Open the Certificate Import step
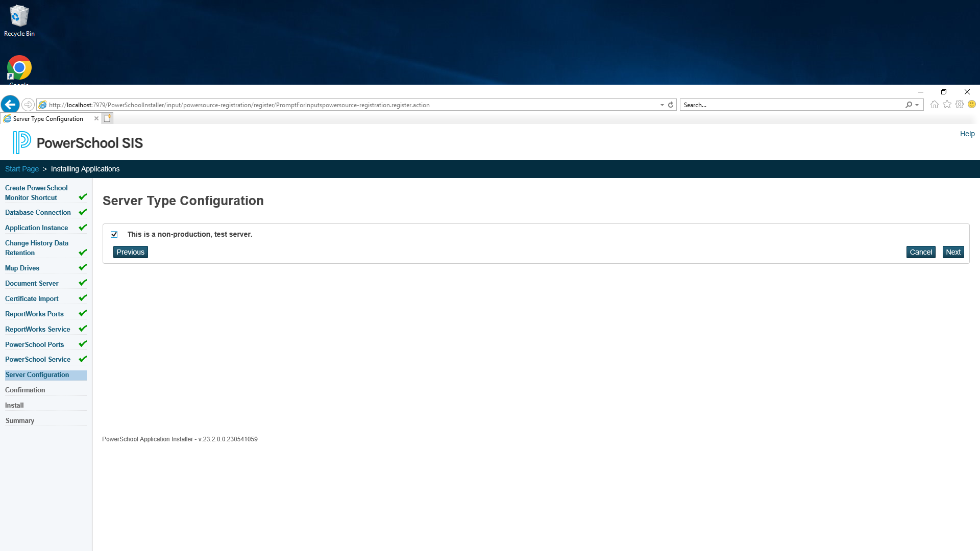The height and width of the screenshot is (551, 980). click(32, 298)
